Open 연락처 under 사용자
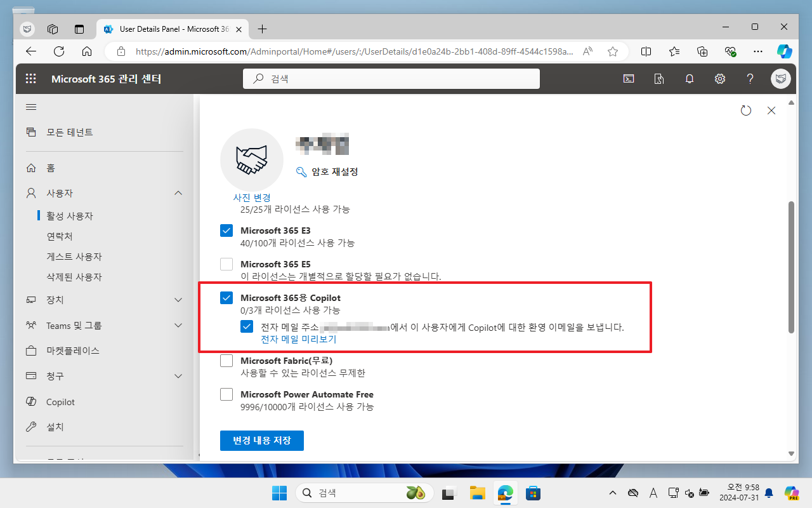The height and width of the screenshot is (508, 812). (60, 236)
